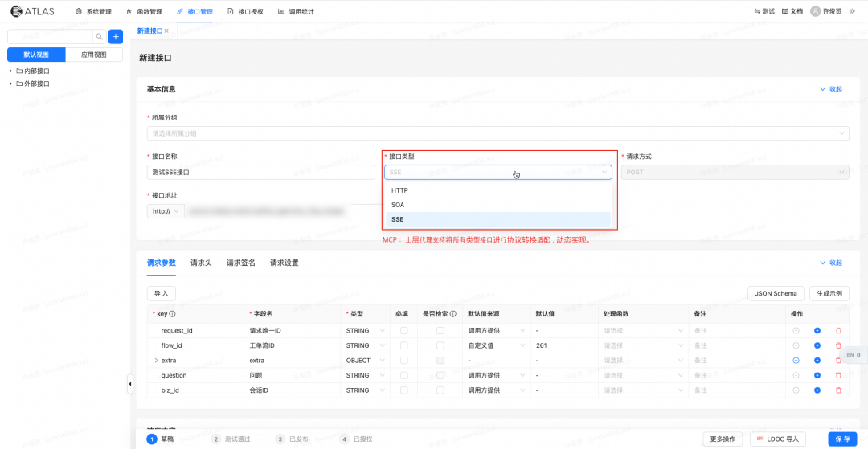Toggle 必填 checkbox for flow_id
This screenshot has height=449, width=868.
[x=404, y=345]
